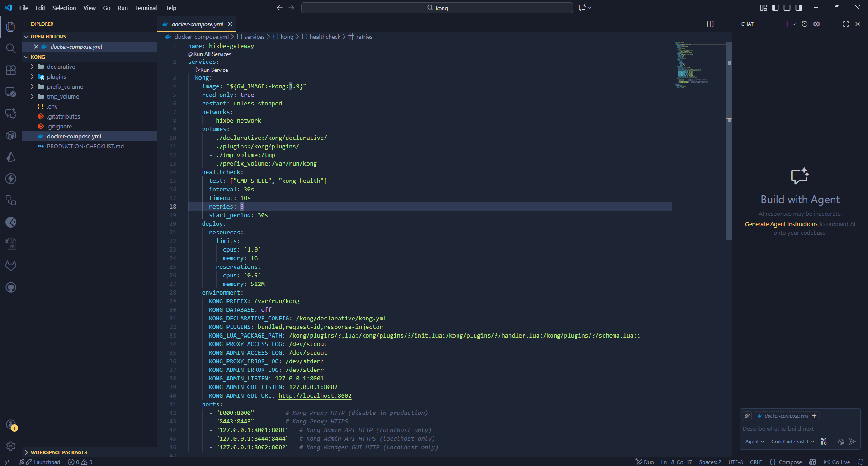The width and height of the screenshot is (868, 466).
Task: Maximize the chat panel
Action: (846, 24)
